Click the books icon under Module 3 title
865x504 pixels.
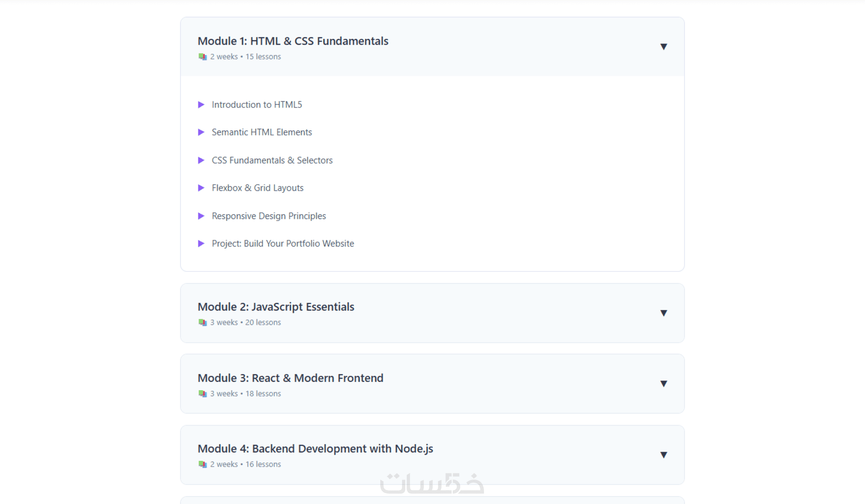(203, 394)
